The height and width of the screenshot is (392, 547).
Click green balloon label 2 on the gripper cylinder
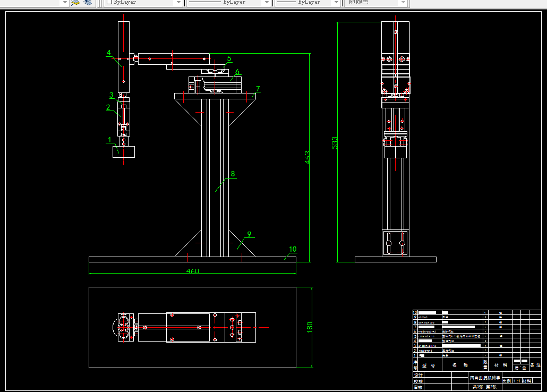click(x=108, y=107)
